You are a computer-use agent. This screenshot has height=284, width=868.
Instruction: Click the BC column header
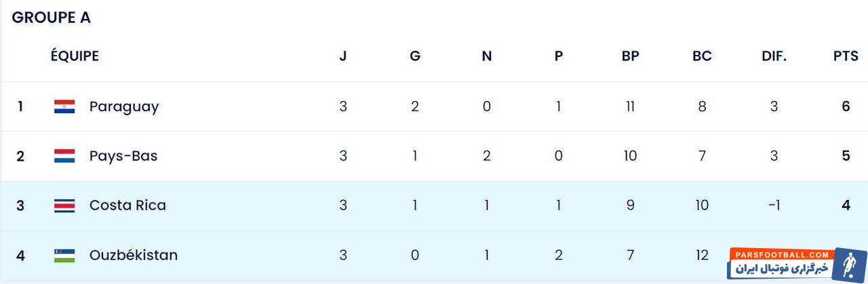702,56
